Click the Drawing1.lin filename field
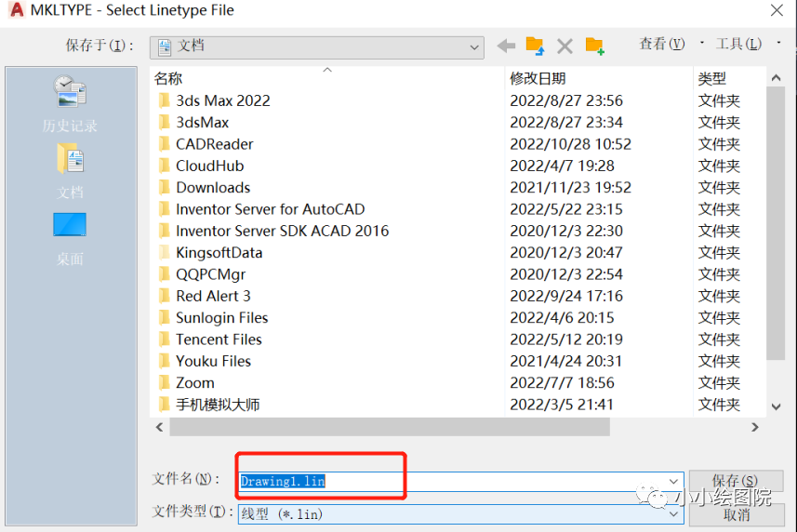 click(460, 481)
